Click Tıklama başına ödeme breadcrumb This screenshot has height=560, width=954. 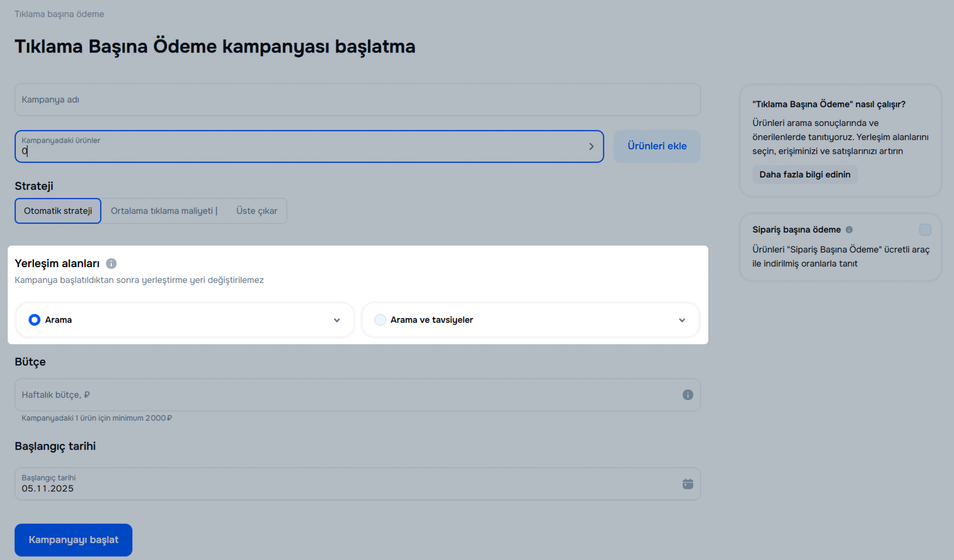coord(59,14)
